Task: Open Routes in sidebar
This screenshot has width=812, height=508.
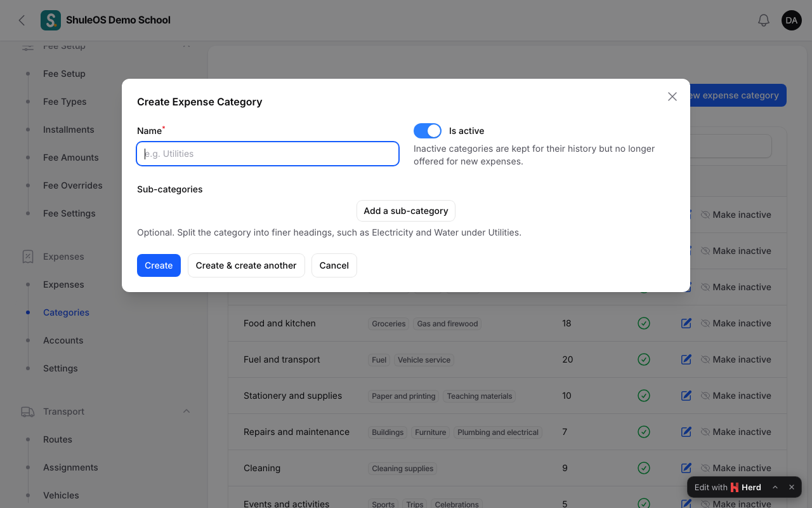Action: tap(58, 439)
